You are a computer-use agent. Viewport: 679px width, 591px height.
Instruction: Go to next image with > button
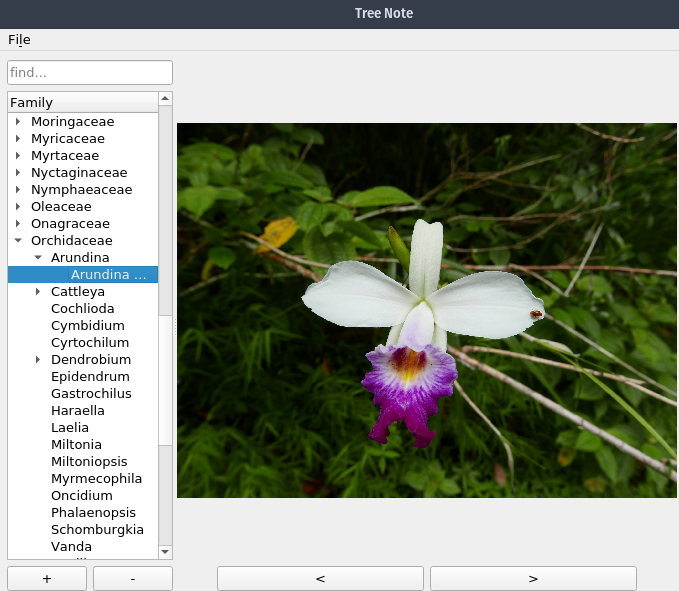(533, 578)
